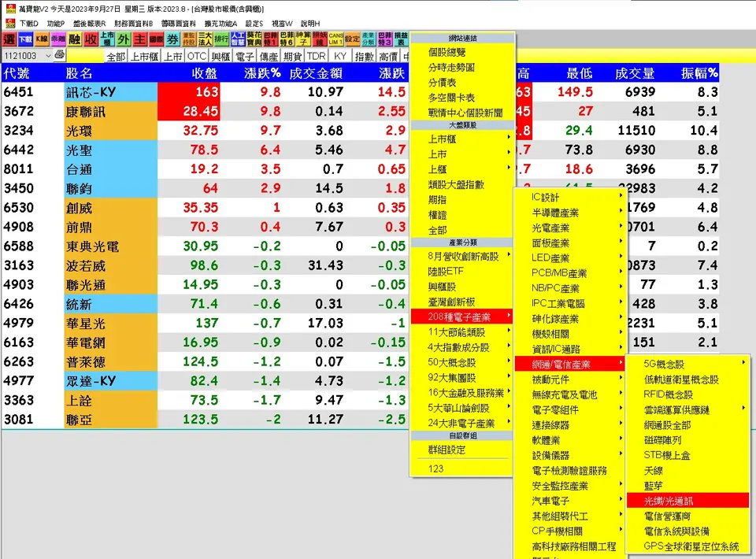This screenshot has height=559, width=756.
Task: Expand the 50大概念股 submenu
Action: [461, 362]
